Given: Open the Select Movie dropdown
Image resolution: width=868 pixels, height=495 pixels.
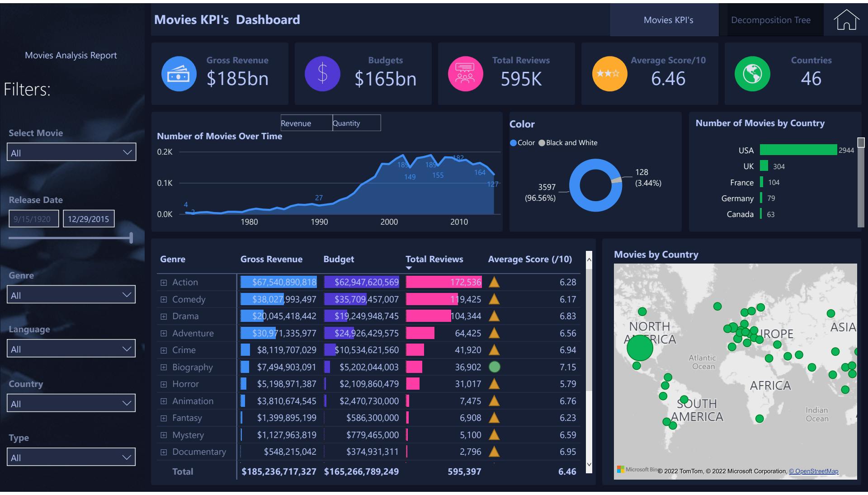Looking at the screenshot, I should pos(71,152).
